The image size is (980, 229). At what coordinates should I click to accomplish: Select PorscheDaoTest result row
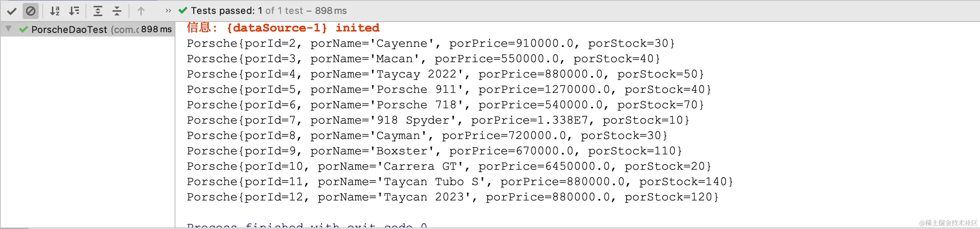[87, 29]
